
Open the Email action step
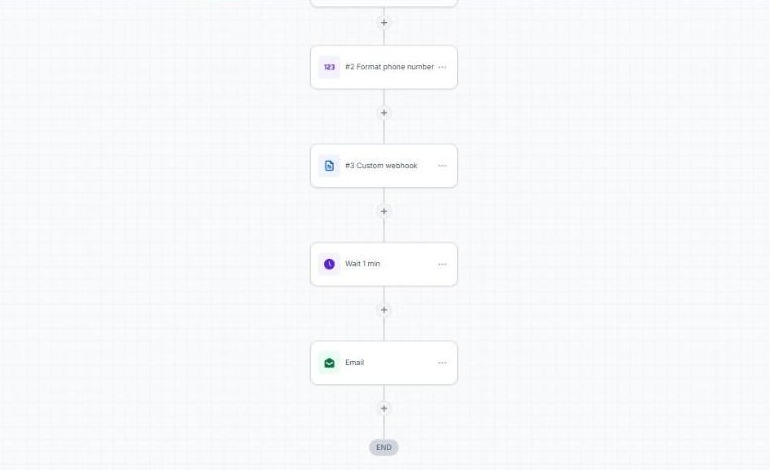click(384, 363)
